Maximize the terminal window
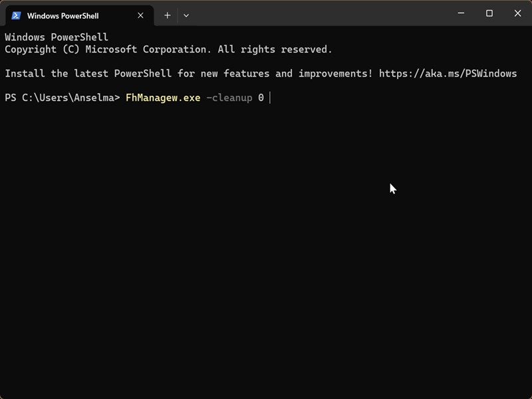532x399 pixels. coord(489,13)
